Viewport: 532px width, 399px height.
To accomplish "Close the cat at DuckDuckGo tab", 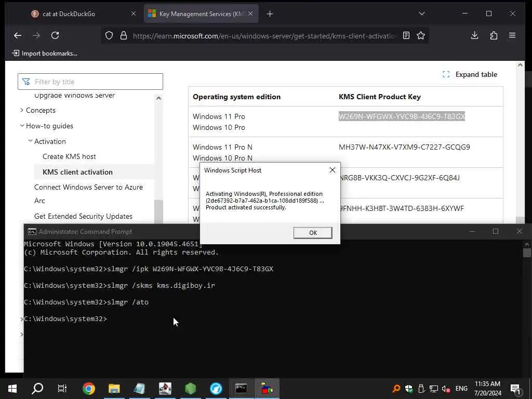I will tap(134, 14).
